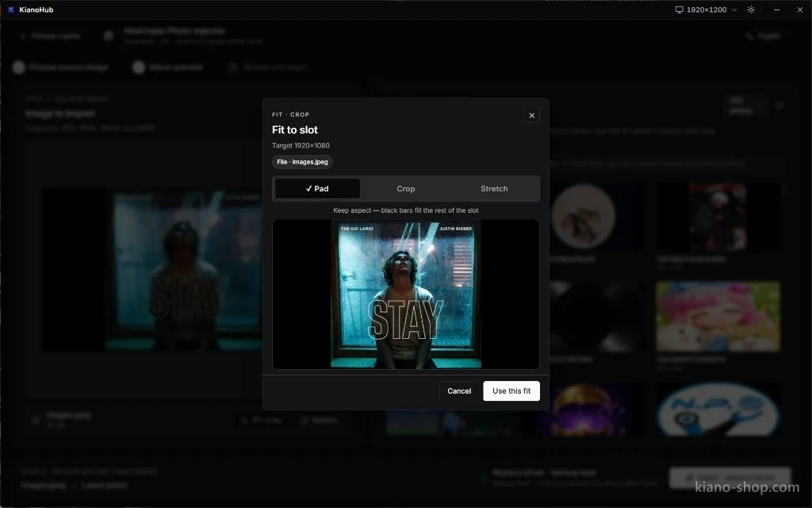Viewport: 812px width, 508px height.
Task: Cancel the fit dialog
Action: 459,391
